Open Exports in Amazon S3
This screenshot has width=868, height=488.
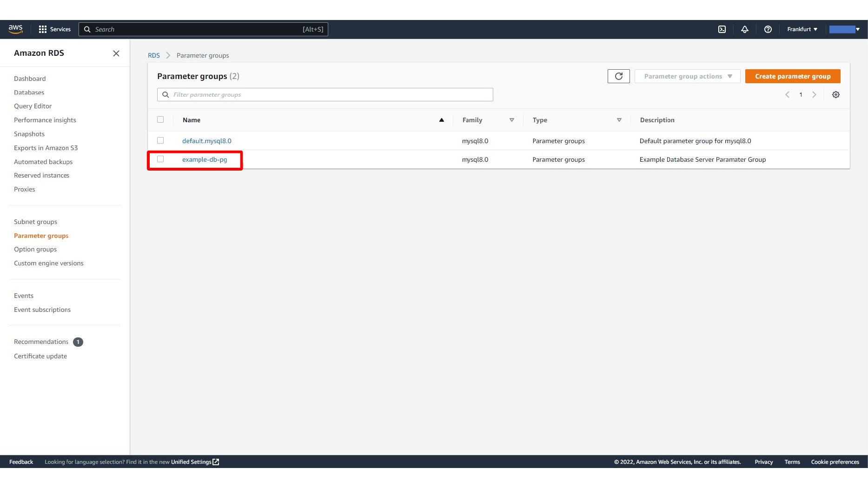click(x=46, y=148)
